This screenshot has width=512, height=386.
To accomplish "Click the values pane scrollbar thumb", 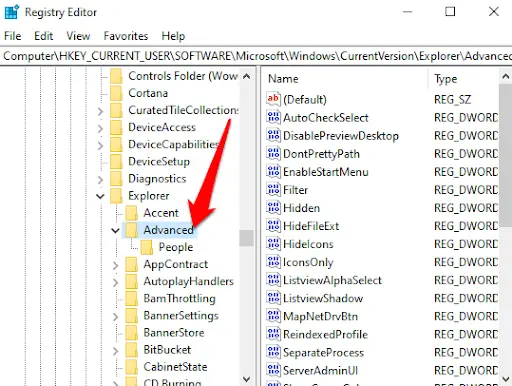I will pyautogui.click(x=505, y=156).
